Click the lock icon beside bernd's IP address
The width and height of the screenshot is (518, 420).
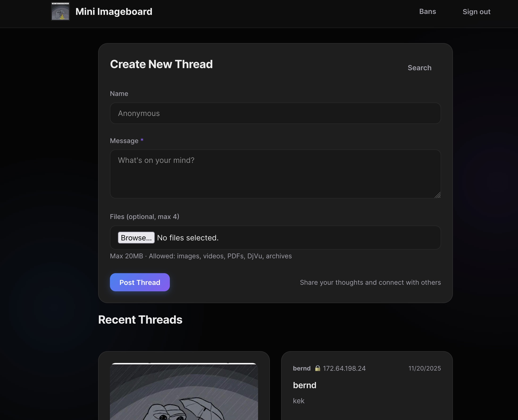[317, 368]
